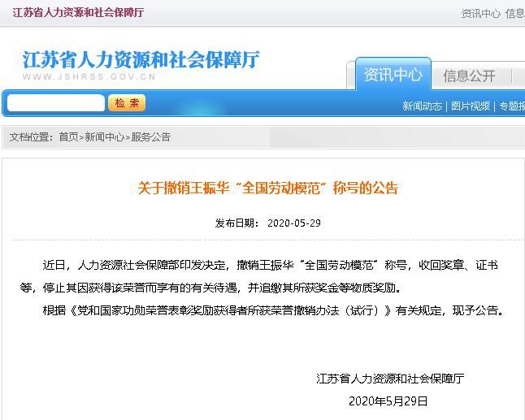Open the 信息公开 tab

coord(469,76)
